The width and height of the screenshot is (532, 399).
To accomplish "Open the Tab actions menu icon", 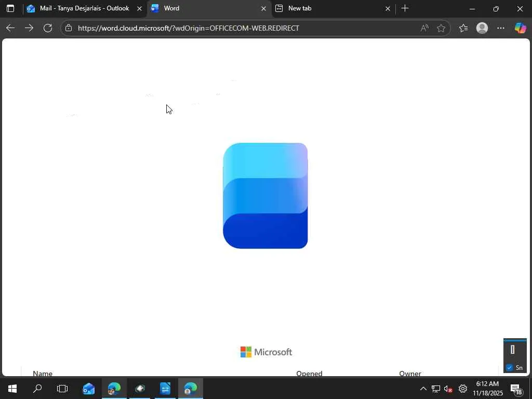I will (10, 8).
